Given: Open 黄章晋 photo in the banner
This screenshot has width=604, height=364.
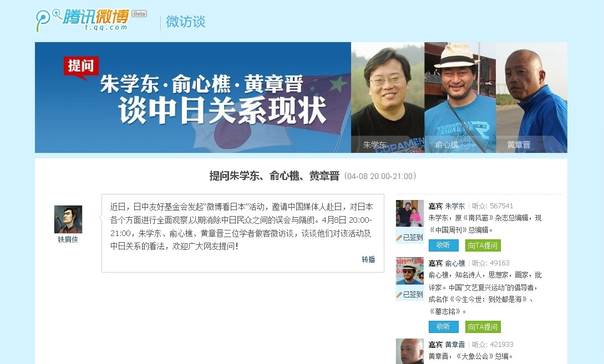Looking at the screenshot, I should point(531,98).
